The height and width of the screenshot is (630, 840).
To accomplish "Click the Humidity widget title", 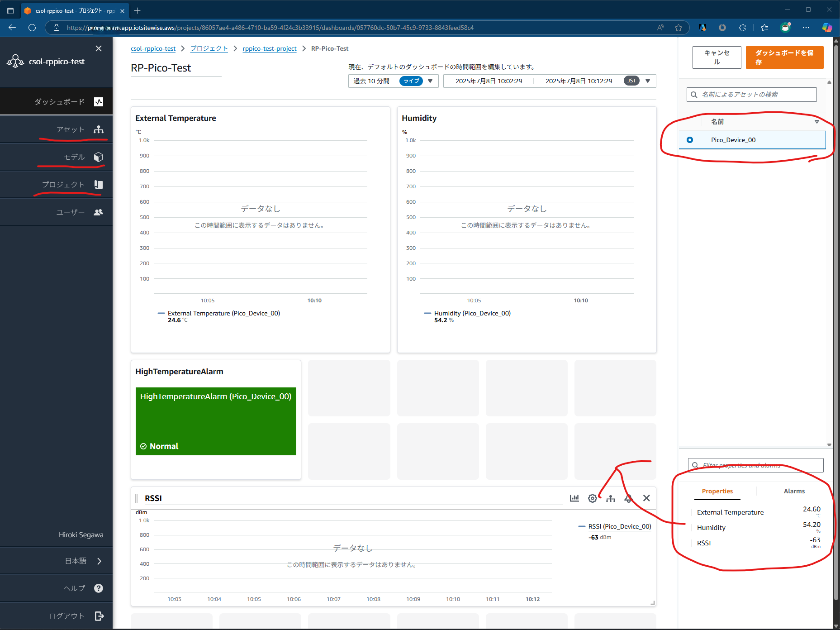I will click(419, 118).
